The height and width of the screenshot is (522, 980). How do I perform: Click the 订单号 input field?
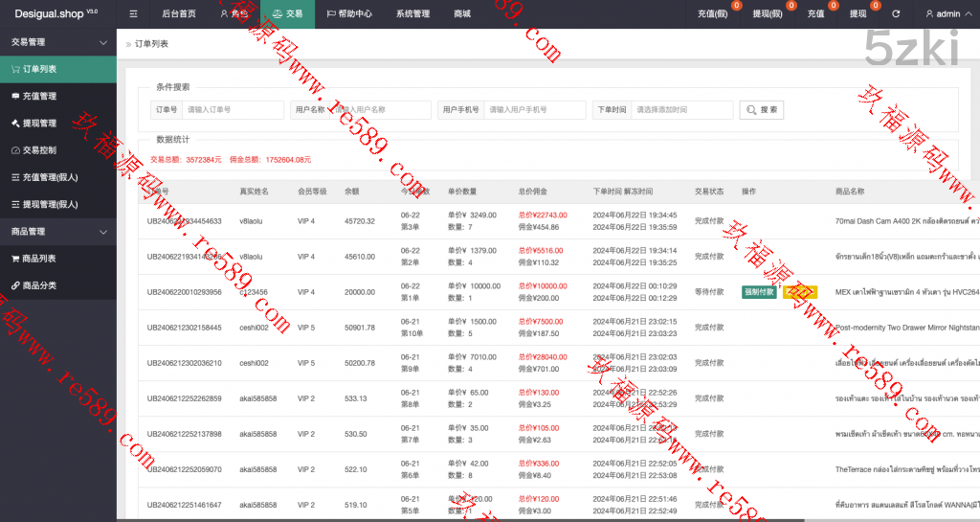coord(232,110)
